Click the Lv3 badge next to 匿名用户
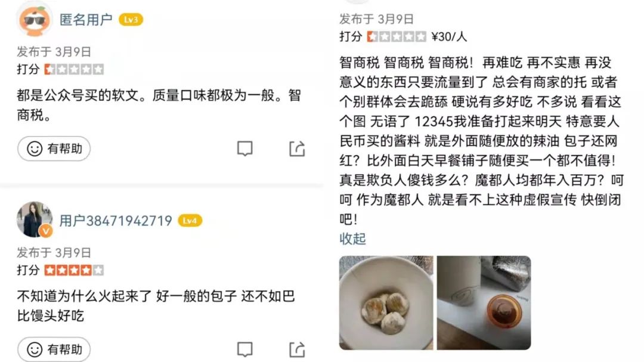 131,19
